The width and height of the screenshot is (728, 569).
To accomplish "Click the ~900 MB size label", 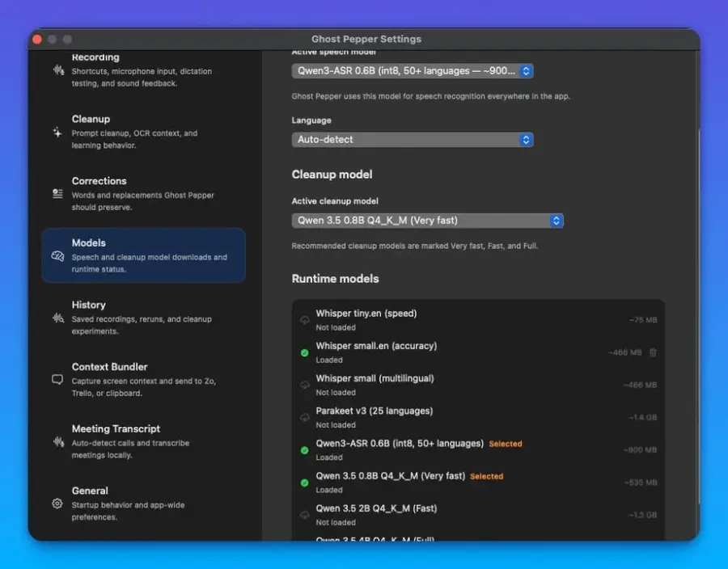I will pos(640,450).
